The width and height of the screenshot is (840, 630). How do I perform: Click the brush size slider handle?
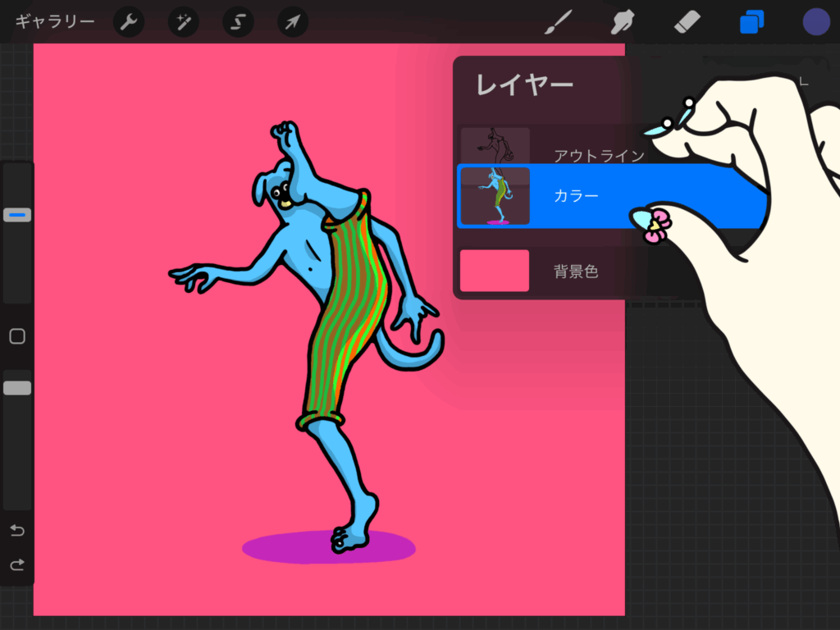point(17,215)
